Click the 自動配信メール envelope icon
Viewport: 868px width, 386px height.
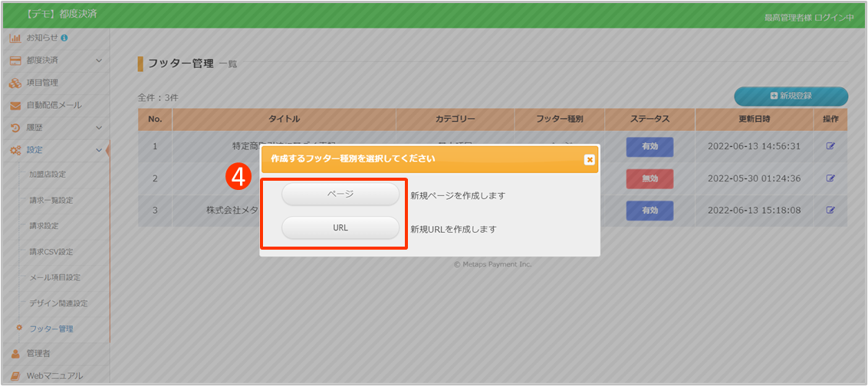coord(15,105)
